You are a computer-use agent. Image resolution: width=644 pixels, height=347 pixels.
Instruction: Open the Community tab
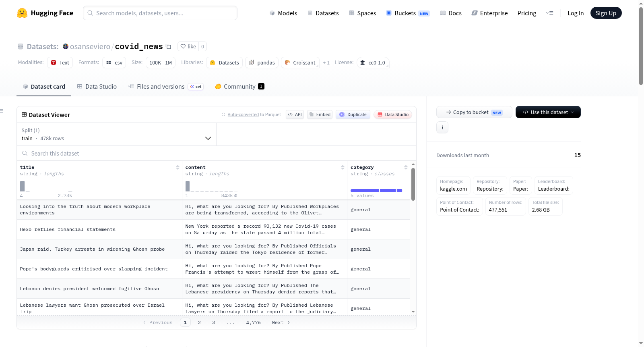click(239, 86)
